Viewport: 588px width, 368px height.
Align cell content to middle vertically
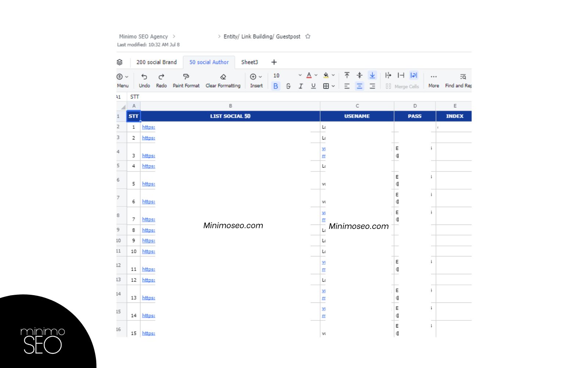click(359, 75)
